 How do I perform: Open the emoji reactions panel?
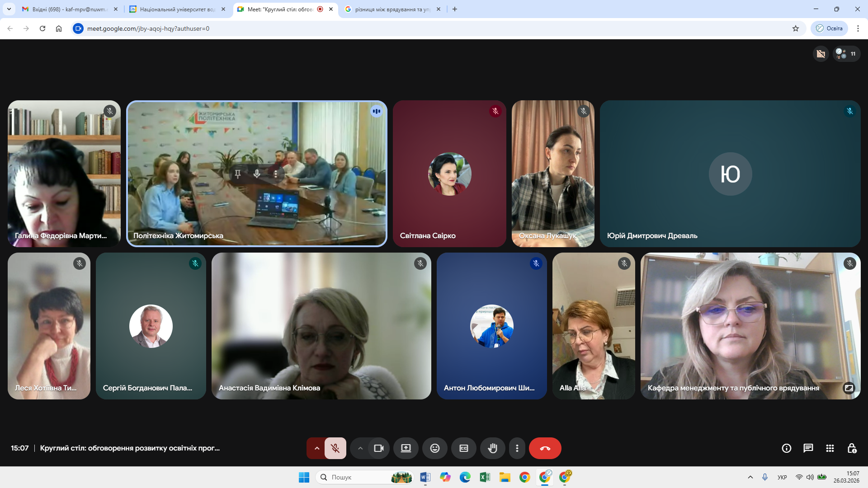(434, 448)
